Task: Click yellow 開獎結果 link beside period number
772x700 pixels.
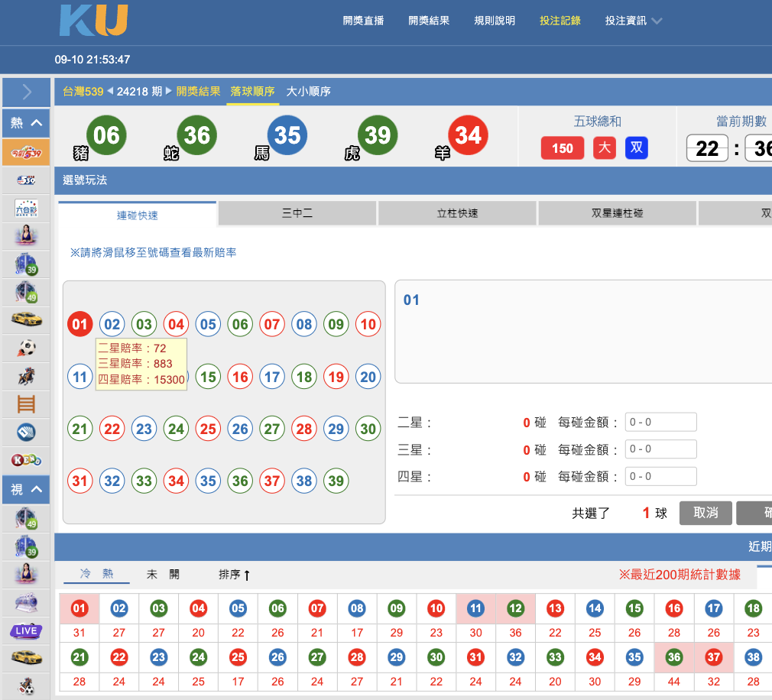Action: 199,92
